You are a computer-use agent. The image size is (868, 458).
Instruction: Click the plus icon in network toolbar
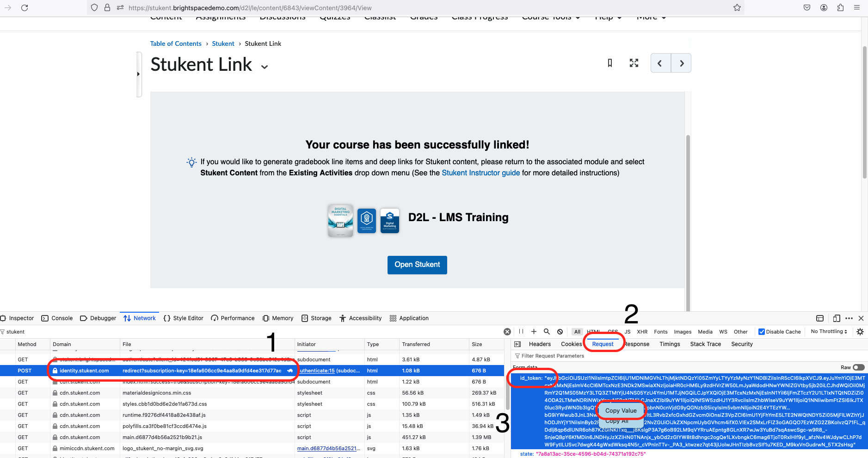(x=534, y=332)
